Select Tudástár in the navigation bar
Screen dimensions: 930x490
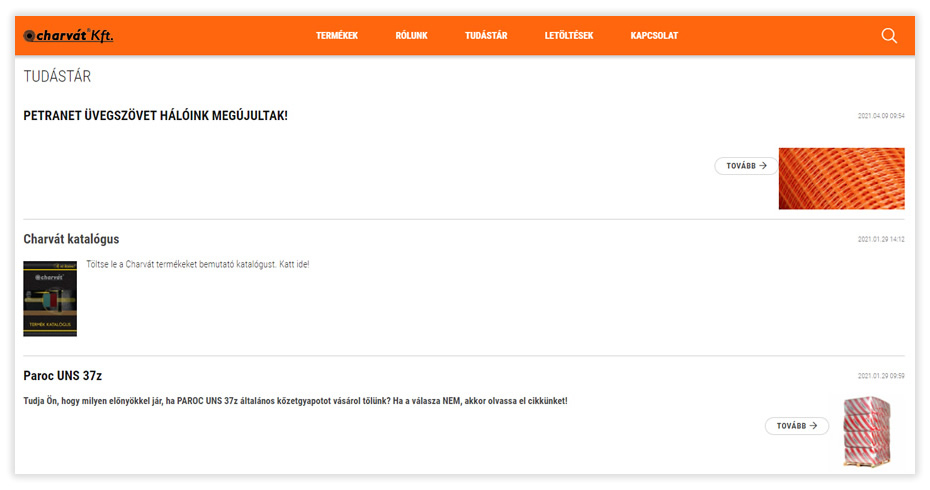(x=486, y=36)
